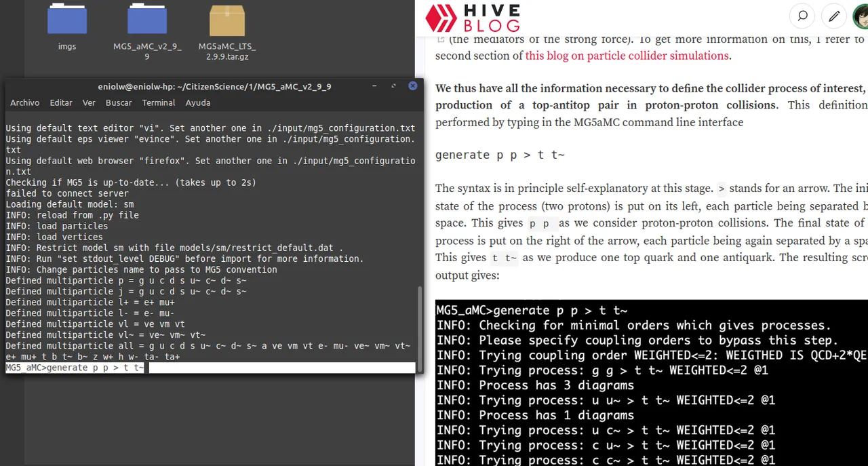Minimize the terminal window
Viewport: 868px width, 466px height.
coord(374,86)
